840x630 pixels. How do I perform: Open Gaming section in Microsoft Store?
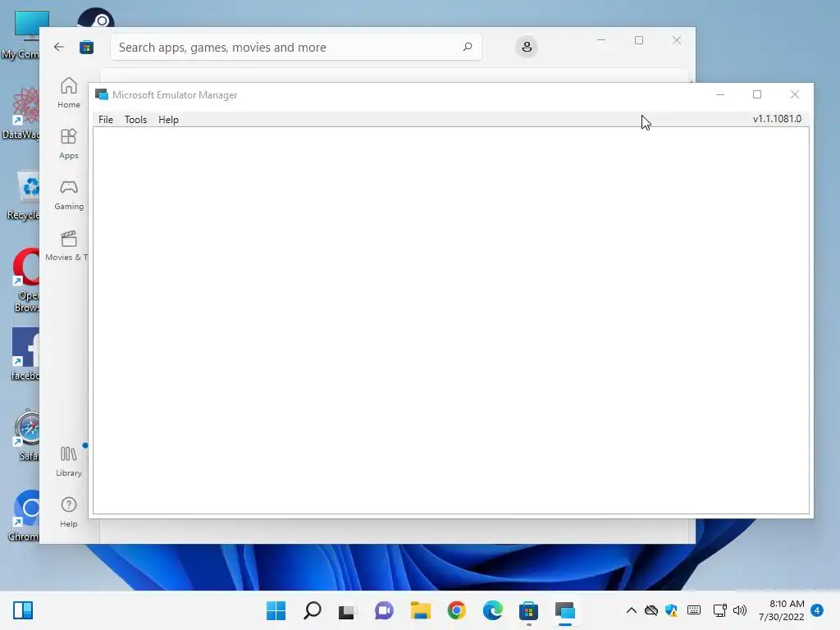tap(69, 194)
